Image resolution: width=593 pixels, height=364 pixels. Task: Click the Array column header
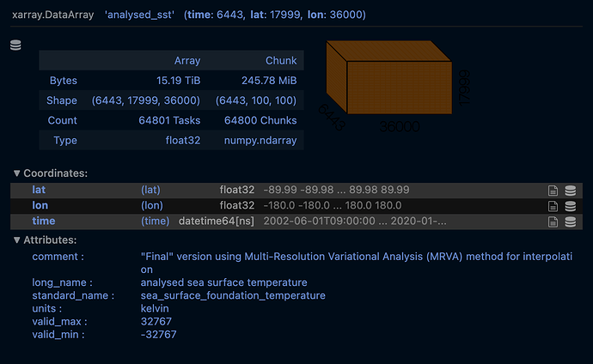coord(187,60)
